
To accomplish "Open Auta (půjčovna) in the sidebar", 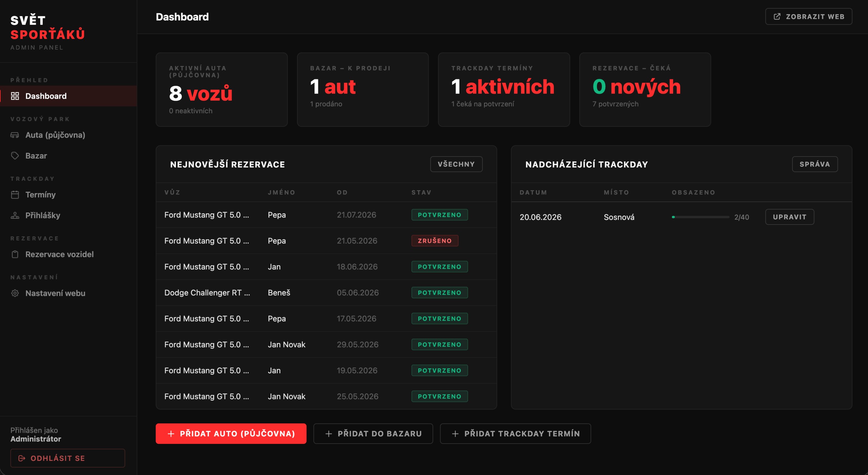I will click(x=68, y=135).
